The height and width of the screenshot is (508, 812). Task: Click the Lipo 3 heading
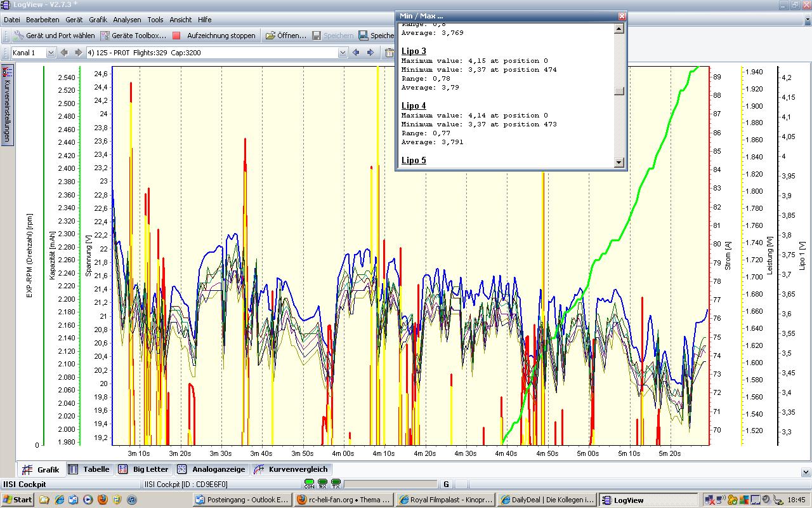tap(414, 51)
